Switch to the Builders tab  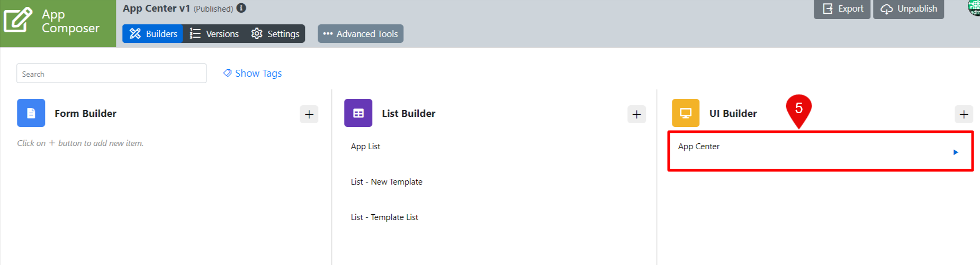[153, 34]
